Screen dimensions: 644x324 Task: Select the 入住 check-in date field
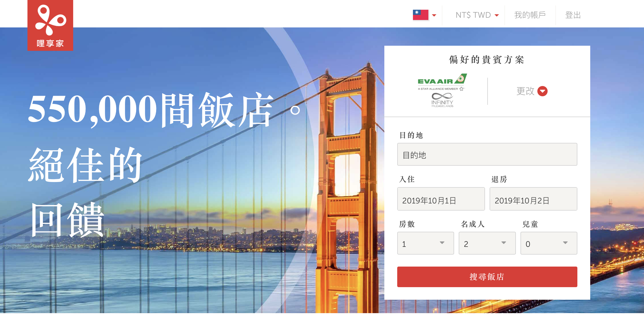[441, 199]
